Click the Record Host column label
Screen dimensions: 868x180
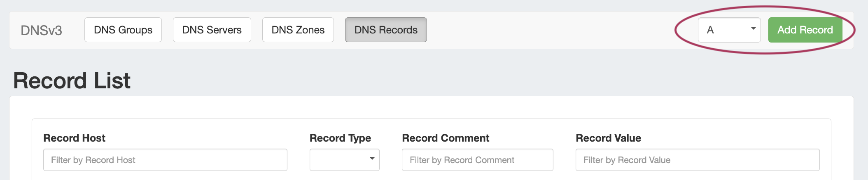[74, 138]
